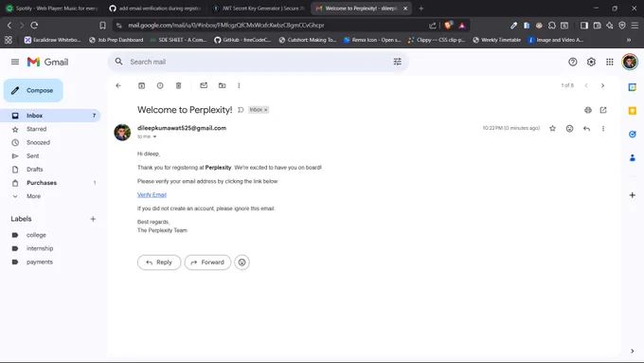This screenshot has height=363, width=644.
Task: Move email to a folder
Action: [223, 85]
